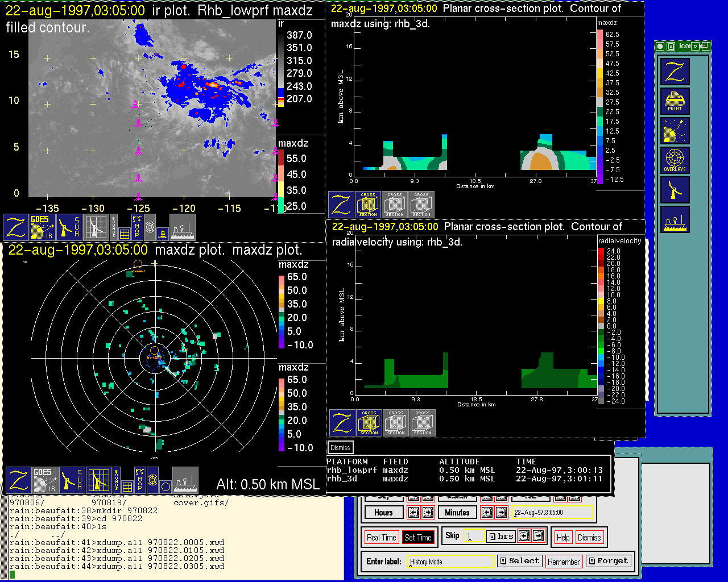This screenshot has width=728, height=582.
Task: Select the GOES IR icon in the ir plot
Action: pyautogui.click(x=43, y=227)
